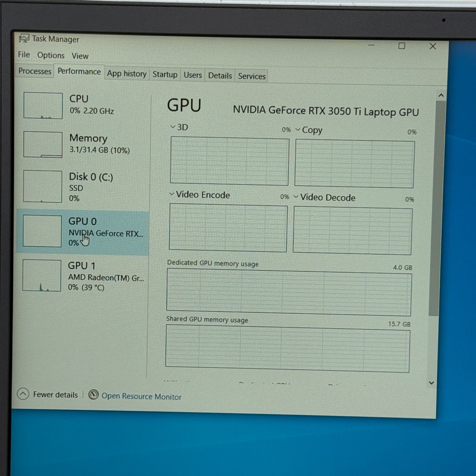Click the Fewer details arrow icon
This screenshot has height=476, width=476.
(23, 394)
